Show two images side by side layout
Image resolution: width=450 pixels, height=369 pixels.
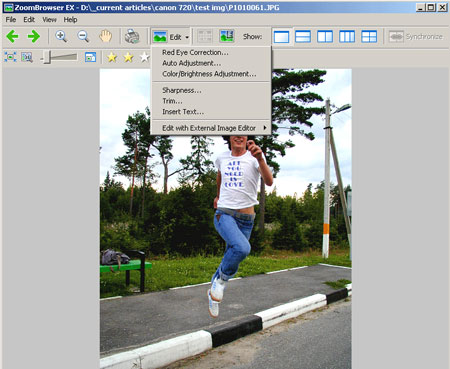(x=325, y=37)
